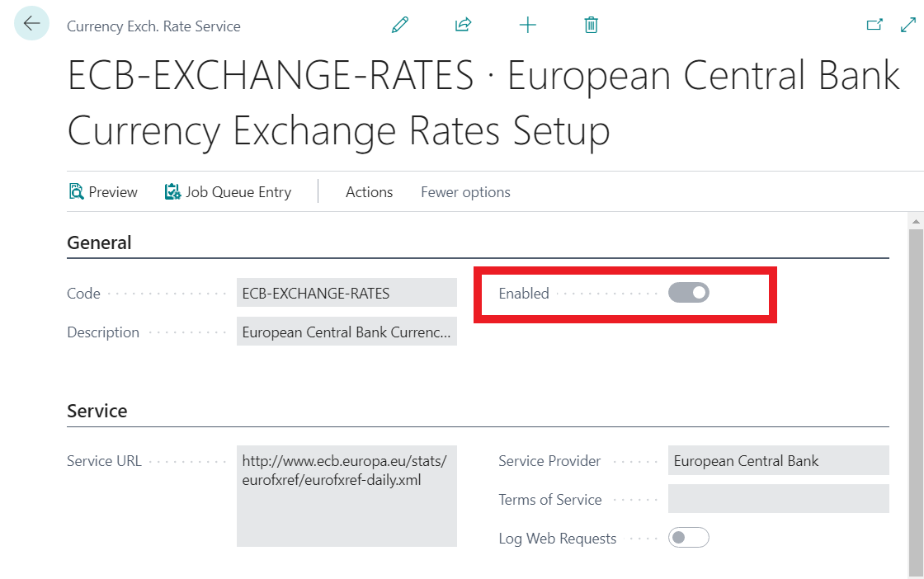Click the expand page arrows icon
This screenshot has height=579, width=924.
click(907, 25)
